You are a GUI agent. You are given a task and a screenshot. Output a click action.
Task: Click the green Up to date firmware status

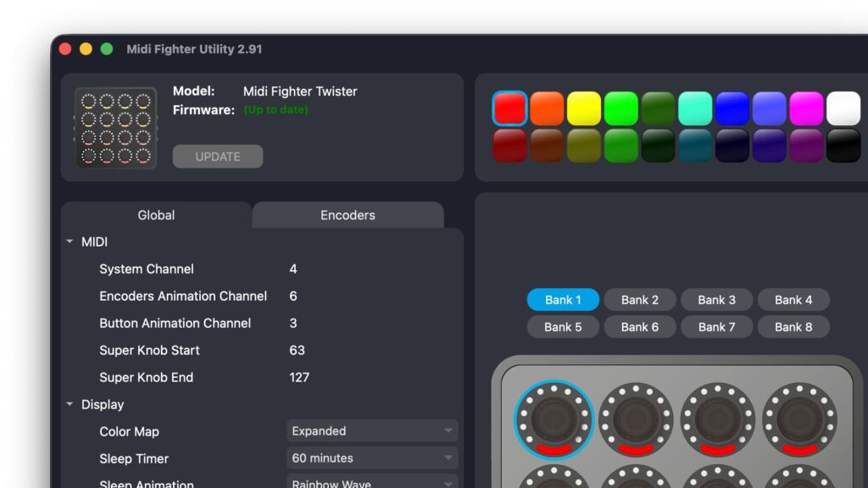coord(275,109)
